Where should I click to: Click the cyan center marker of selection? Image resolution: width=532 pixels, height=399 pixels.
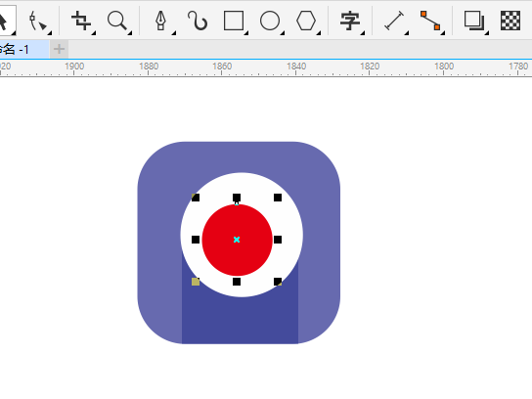pyautogui.click(x=237, y=240)
